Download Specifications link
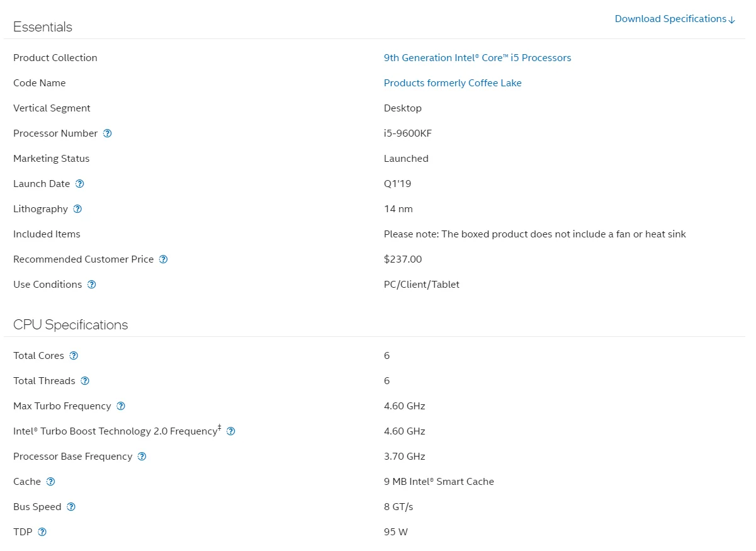 pyautogui.click(x=675, y=19)
